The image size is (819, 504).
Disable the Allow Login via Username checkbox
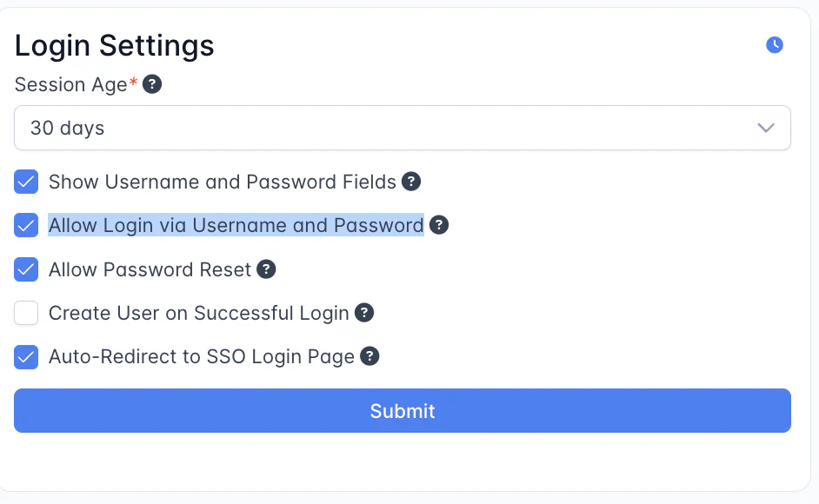26,225
